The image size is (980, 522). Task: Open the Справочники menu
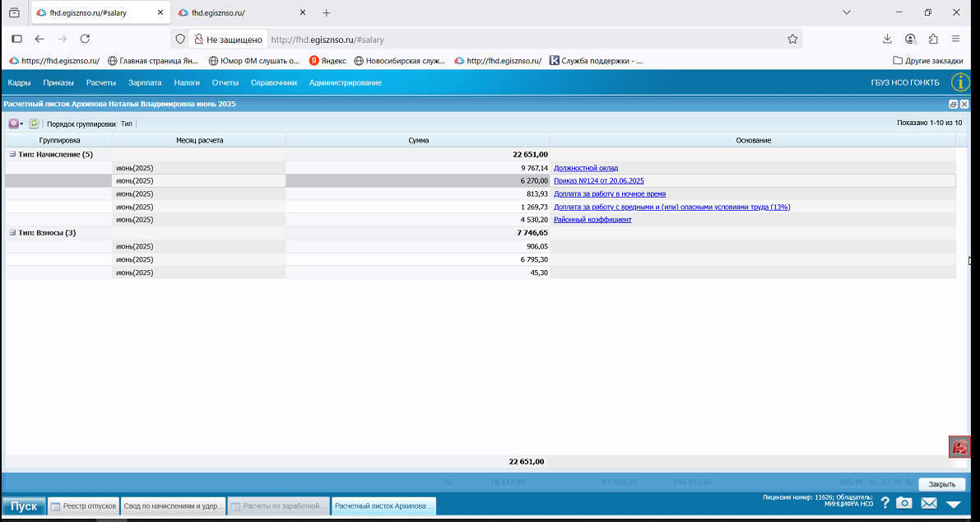pos(274,82)
